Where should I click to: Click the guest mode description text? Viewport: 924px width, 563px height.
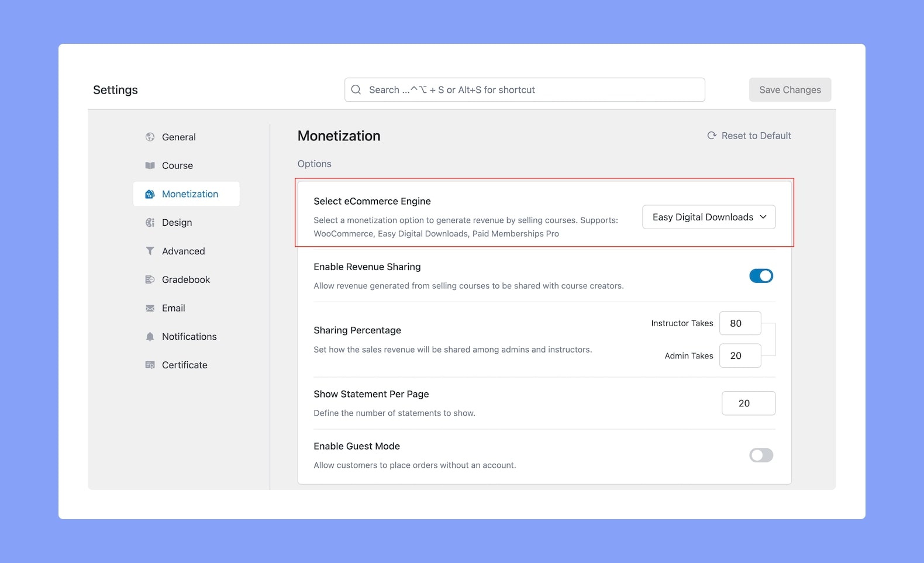pyautogui.click(x=415, y=465)
